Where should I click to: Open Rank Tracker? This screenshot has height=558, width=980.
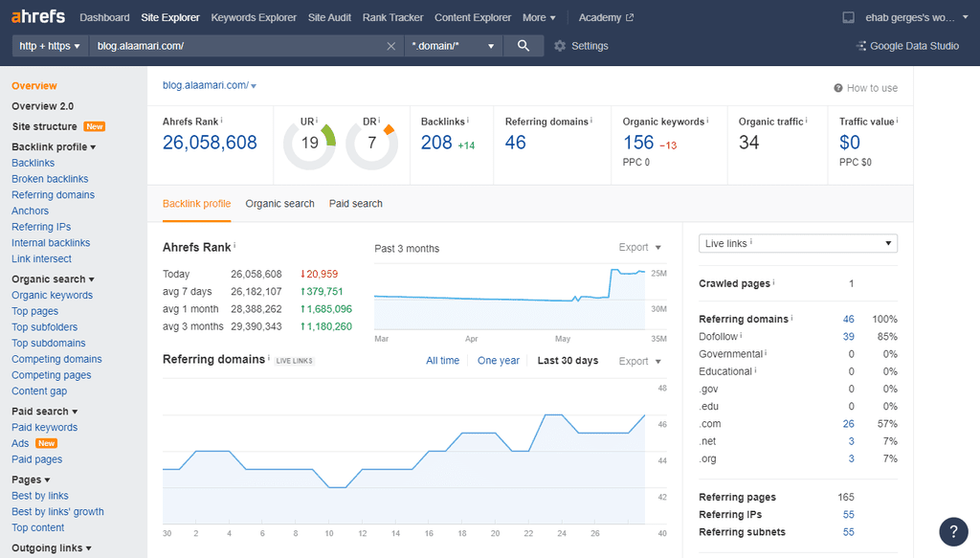392,17
